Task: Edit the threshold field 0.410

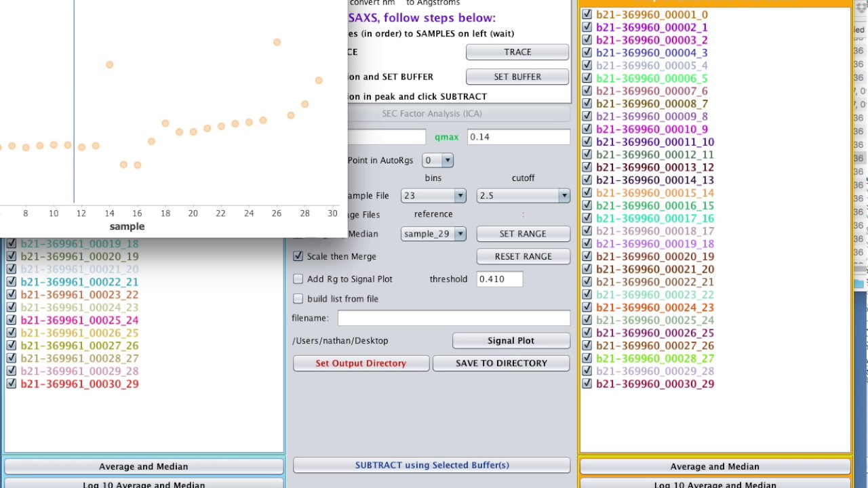Action: (x=499, y=279)
